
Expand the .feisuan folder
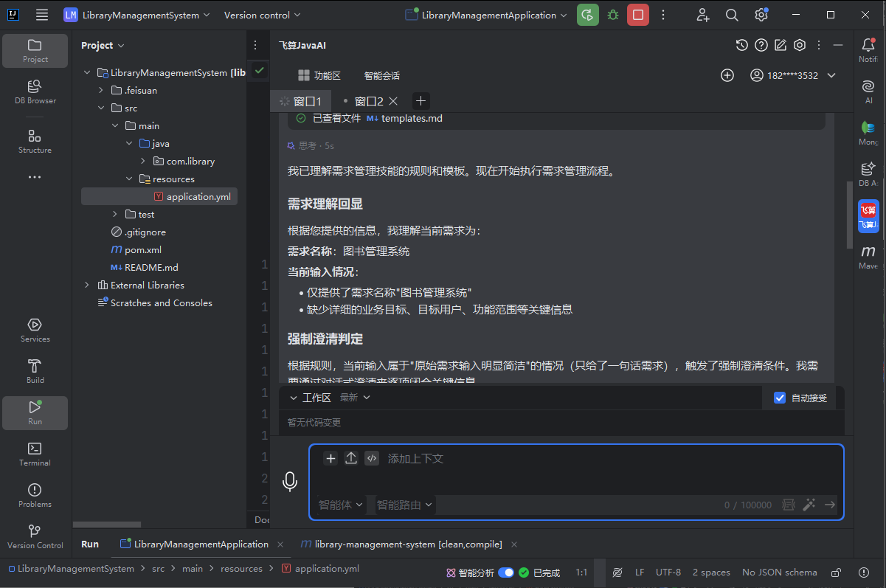click(101, 90)
